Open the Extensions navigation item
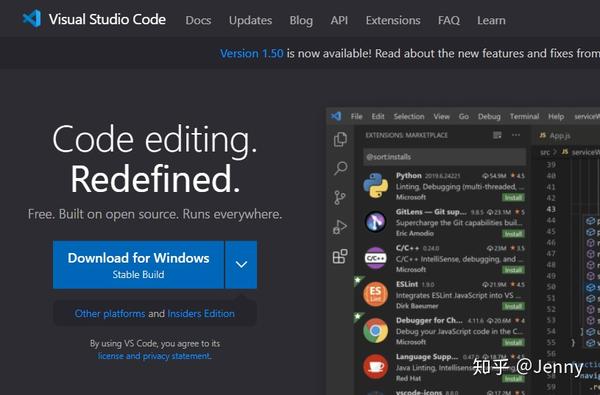Viewport: 600px width, 395px height. (x=393, y=20)
